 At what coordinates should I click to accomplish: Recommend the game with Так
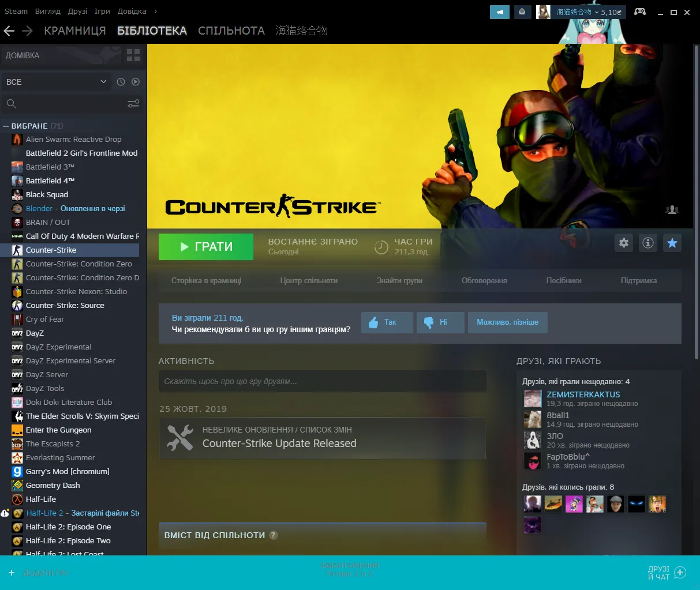387,322
